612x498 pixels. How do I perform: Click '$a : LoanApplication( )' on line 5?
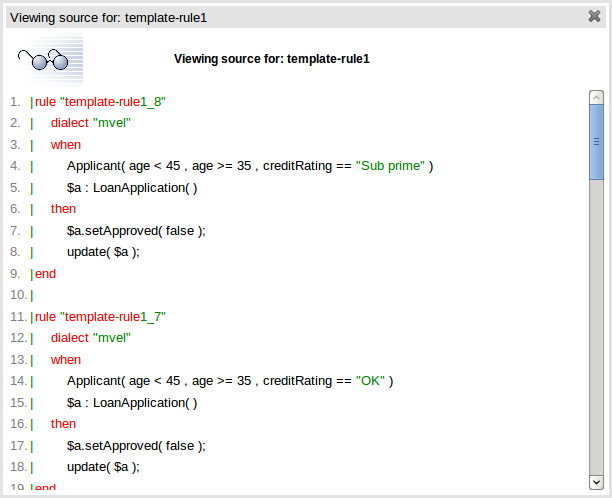coord(132,188)
